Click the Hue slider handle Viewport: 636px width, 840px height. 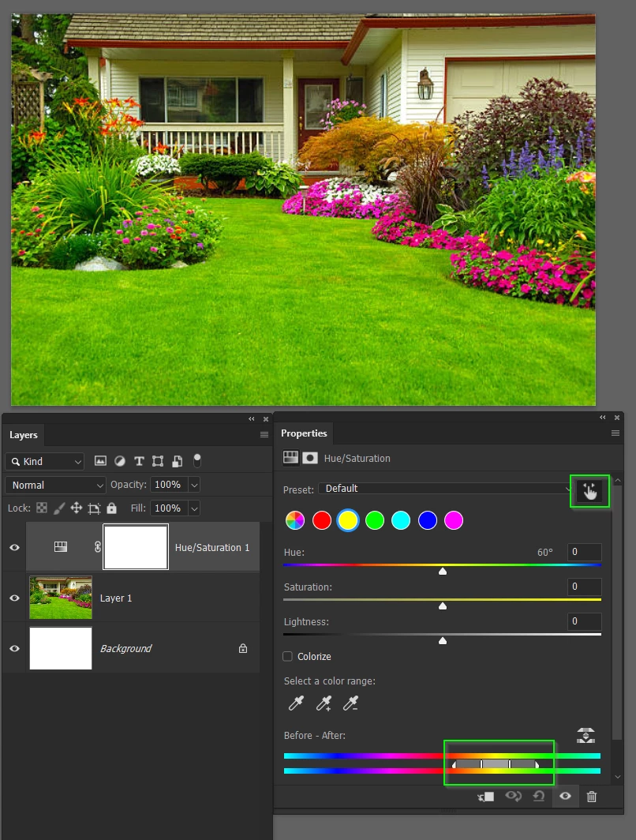click(443, 571)
